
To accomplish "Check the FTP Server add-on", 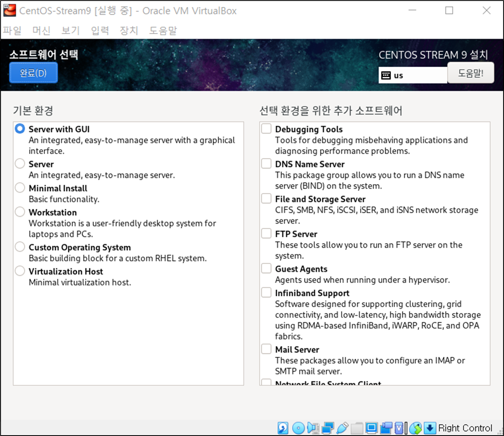I will pos(266,234).
